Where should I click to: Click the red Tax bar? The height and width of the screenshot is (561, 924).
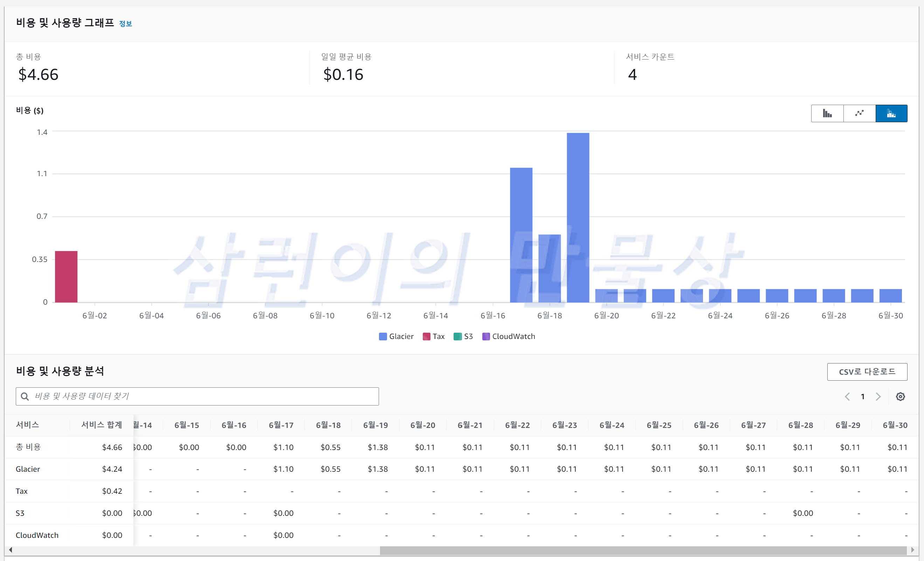pyautogui.click(x=66, y=277)
